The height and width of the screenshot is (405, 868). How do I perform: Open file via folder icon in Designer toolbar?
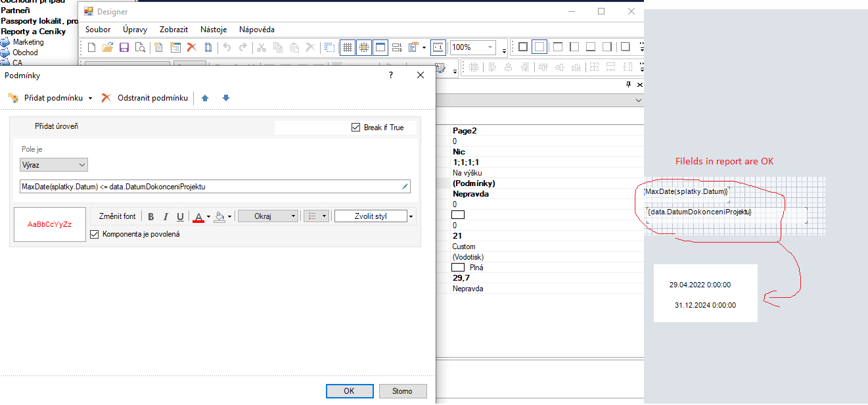[x=108, y=47]
